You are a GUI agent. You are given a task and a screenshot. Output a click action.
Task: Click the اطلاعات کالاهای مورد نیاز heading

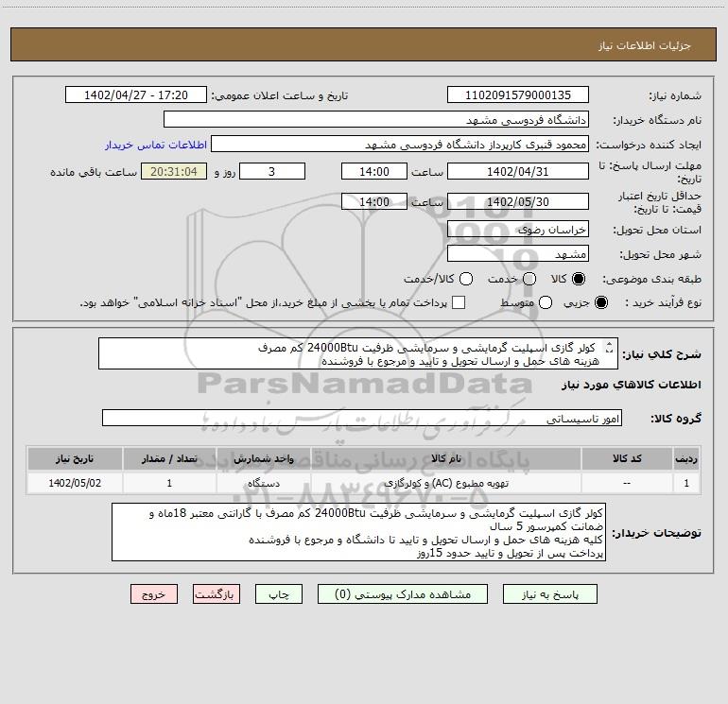tap(632, 385)
